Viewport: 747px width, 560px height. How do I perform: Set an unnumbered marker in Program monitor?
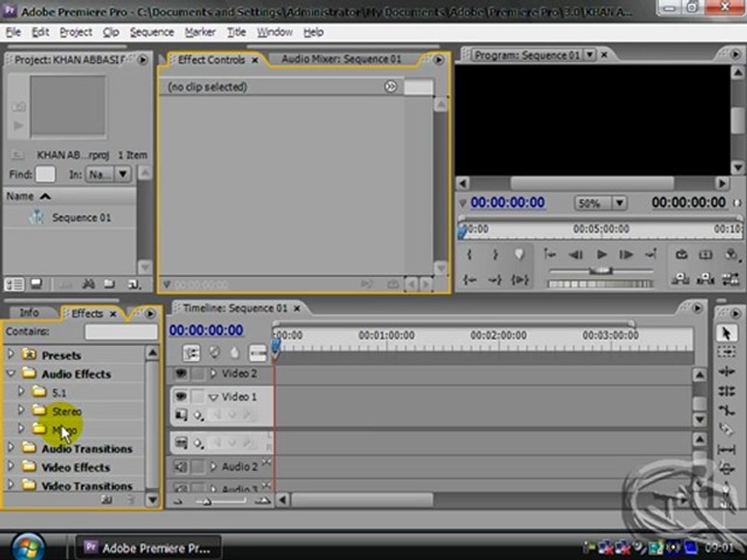(519, 255)
